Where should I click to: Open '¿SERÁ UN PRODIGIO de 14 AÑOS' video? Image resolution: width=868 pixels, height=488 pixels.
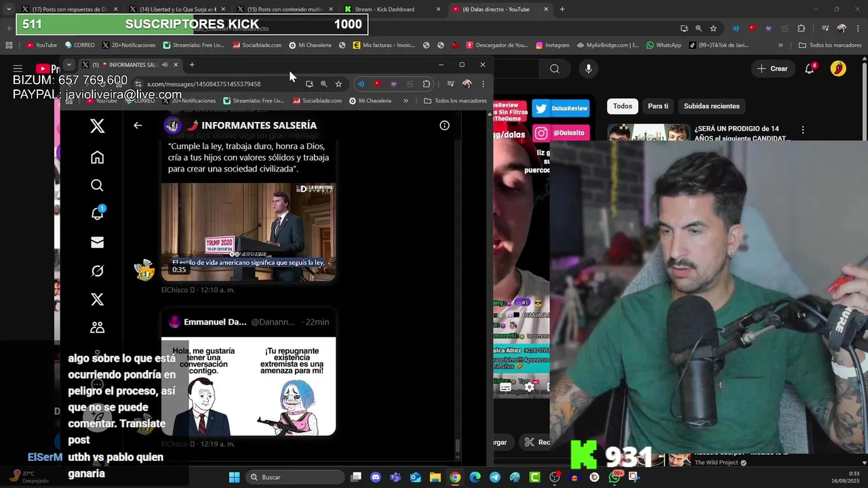coord(742,134)
